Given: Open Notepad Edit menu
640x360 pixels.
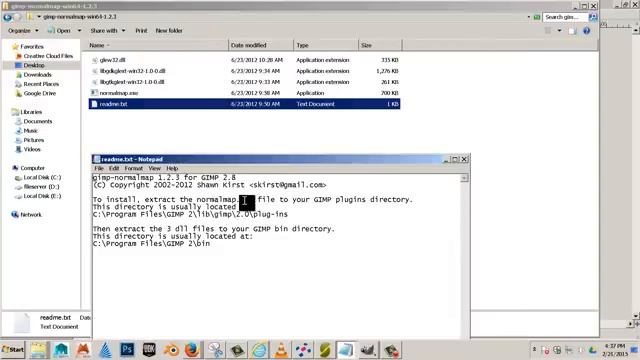Looking at the screenshot, I should coord(114,169).
